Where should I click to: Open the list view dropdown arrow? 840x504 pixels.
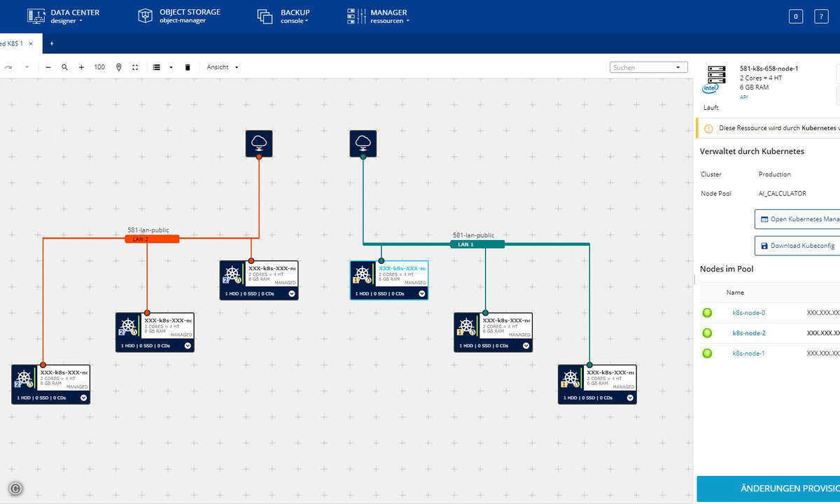171,67
